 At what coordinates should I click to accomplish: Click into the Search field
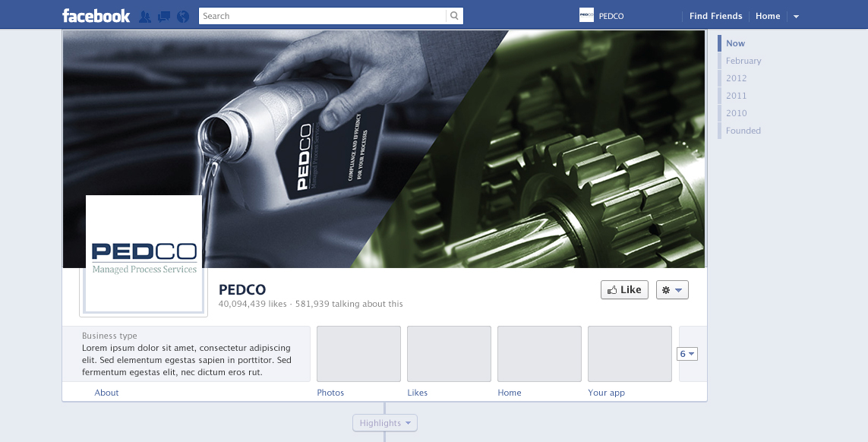tap(322, 16)
